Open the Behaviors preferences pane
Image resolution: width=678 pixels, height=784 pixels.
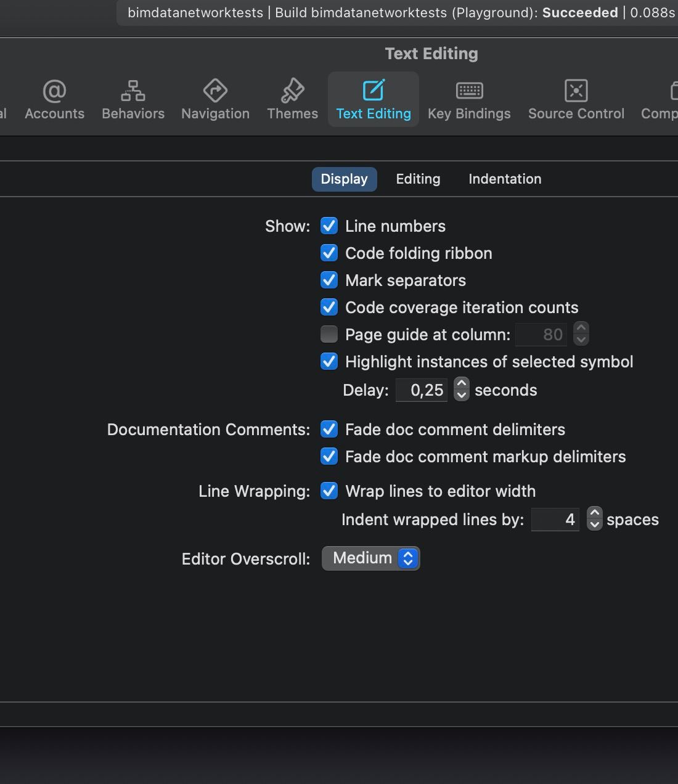point(133,100)
